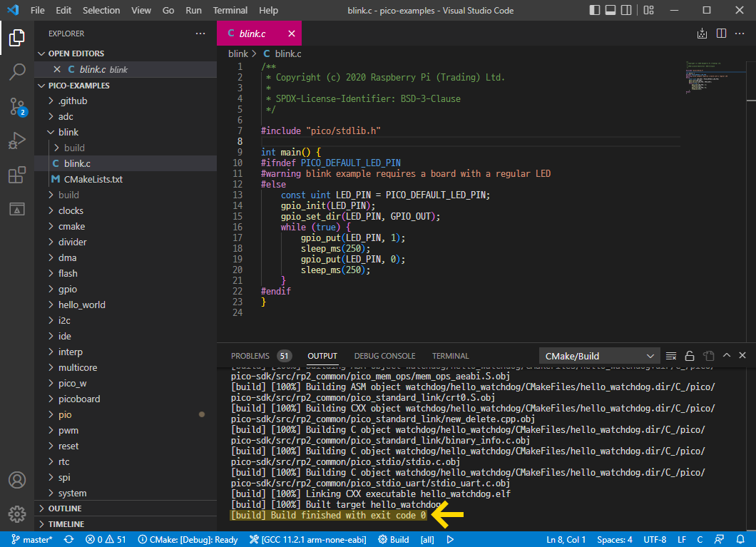The height and width of the screenshot is (547, 756).
Task: Click master branch in status bar
Action: tap(32, 539)
